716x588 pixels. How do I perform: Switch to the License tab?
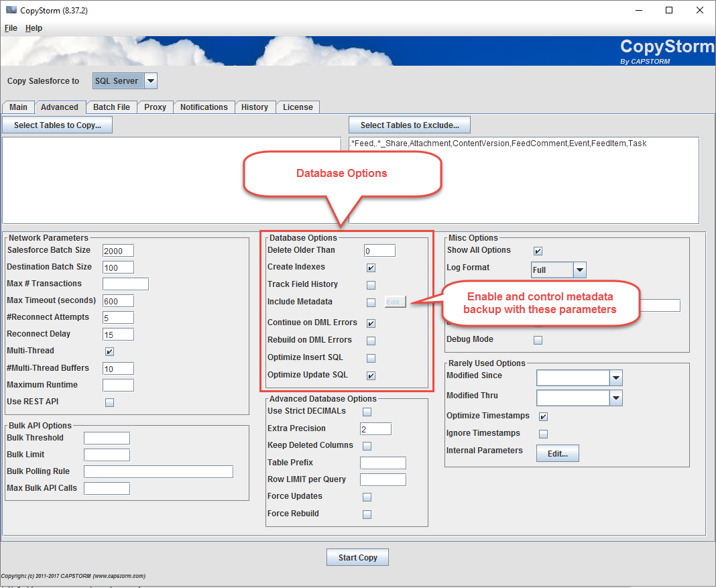298,107
